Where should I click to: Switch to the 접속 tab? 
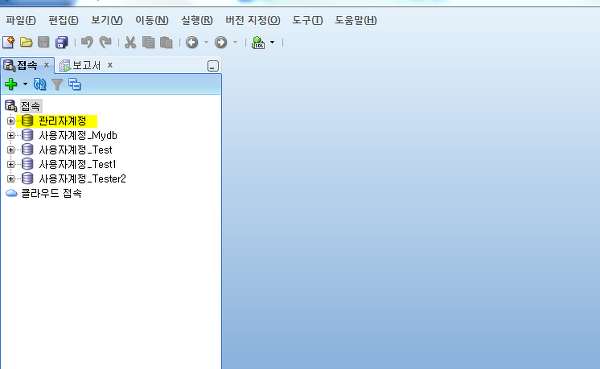pos(27,65)
